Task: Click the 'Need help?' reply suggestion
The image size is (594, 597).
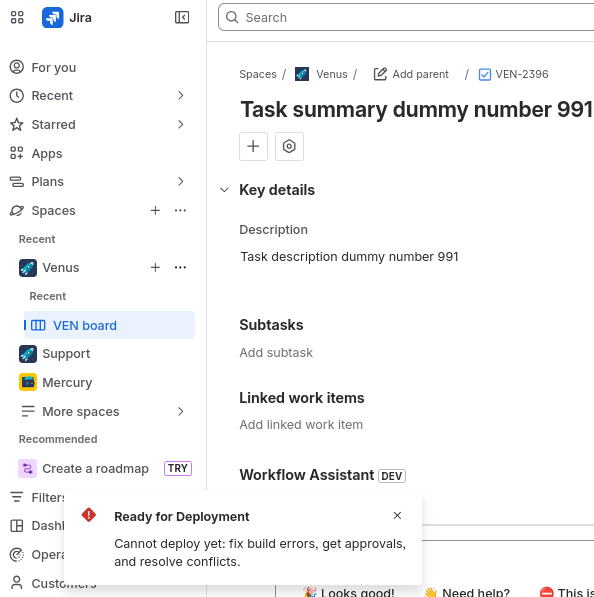Action: (x=467, y=592)
